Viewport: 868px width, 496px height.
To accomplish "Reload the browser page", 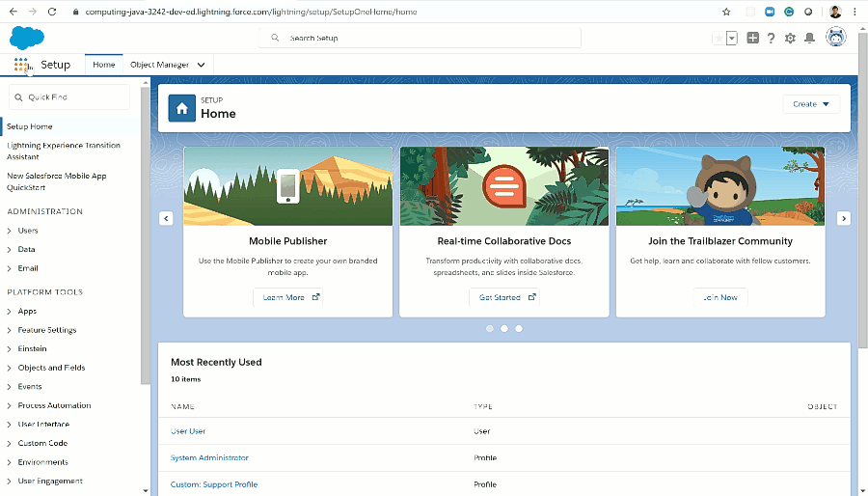I will 52,12.
